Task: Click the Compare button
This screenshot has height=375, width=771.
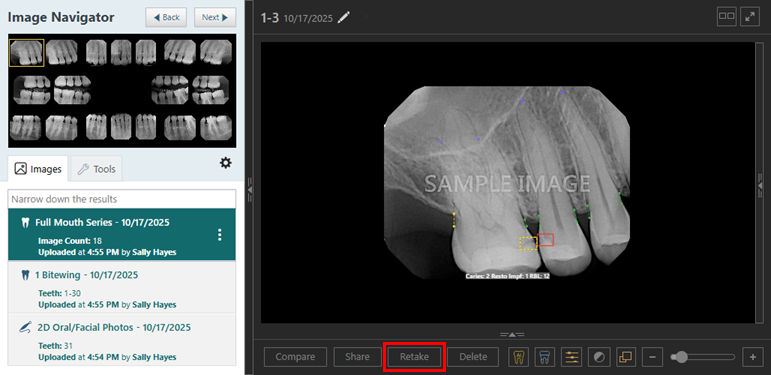Action: click(296, 357)
